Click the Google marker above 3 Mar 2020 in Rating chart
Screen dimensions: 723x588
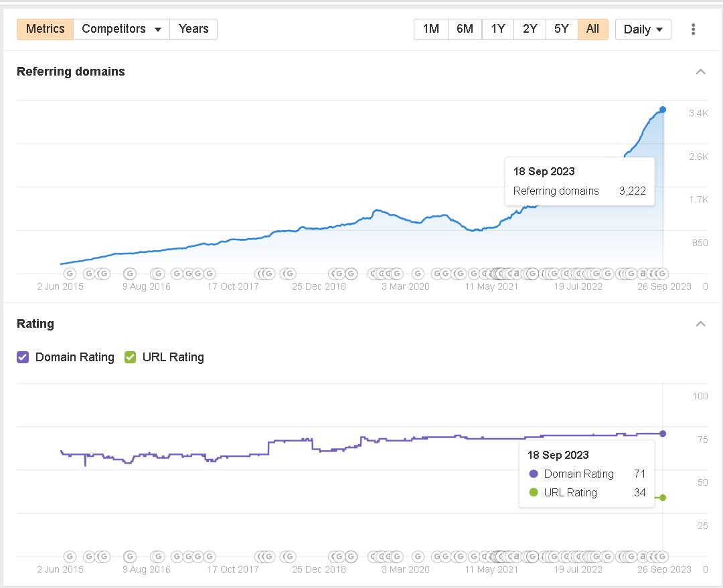click(x=418, y=557)
